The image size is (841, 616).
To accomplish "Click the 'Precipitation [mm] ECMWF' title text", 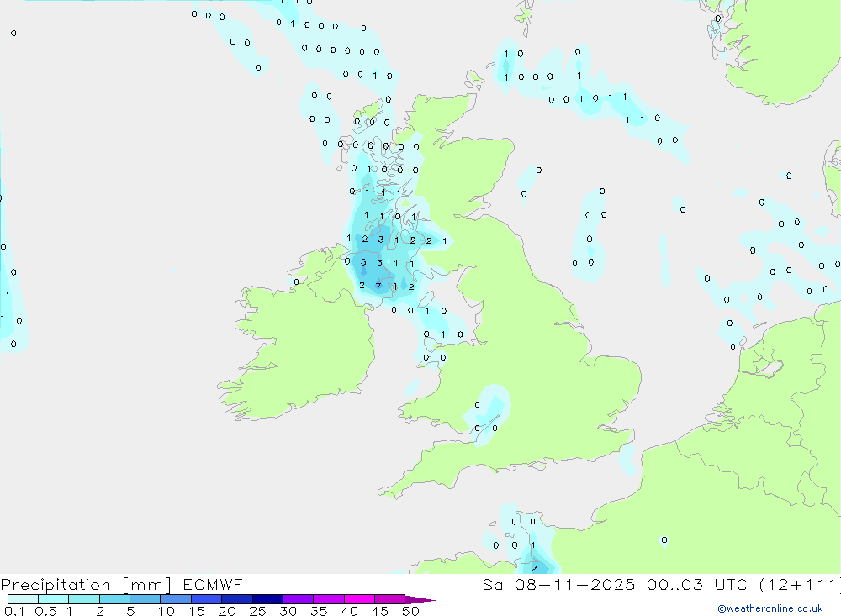I will (122, 585).
